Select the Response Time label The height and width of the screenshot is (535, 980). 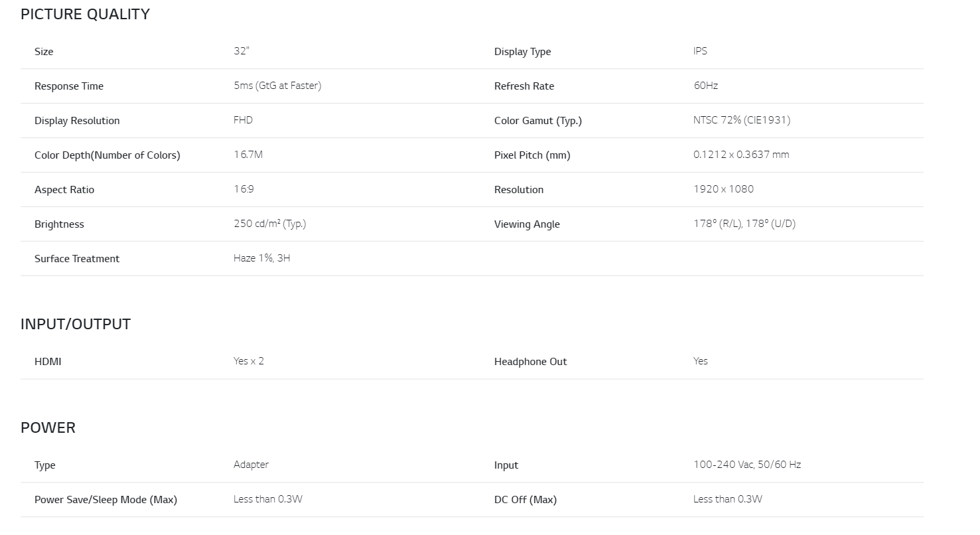click(x=69, y=86)
